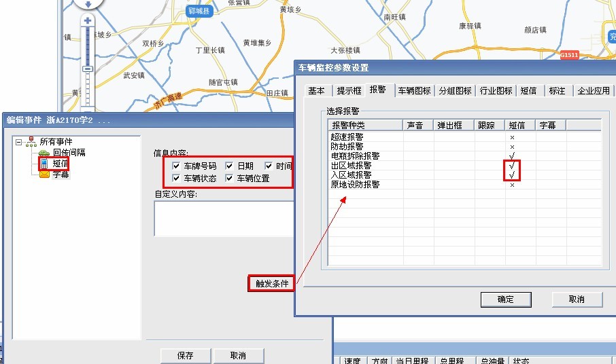Open the 提示框 tab
The image size is (616, 364).
tap(349, 90)
